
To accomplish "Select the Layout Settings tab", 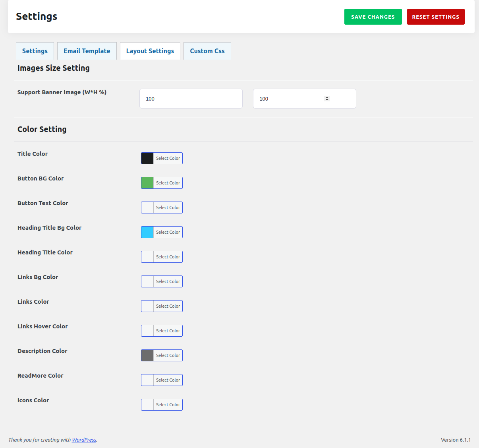I will (x=150, y=51).
